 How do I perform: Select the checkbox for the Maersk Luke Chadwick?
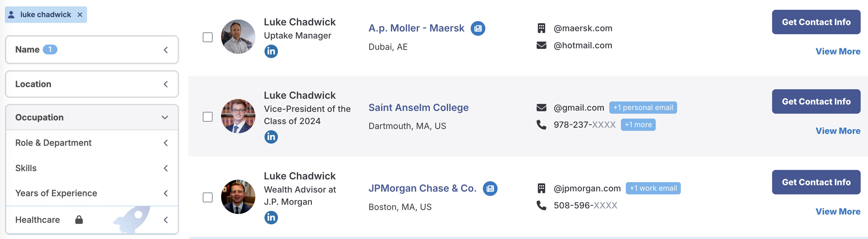point(208,37)
